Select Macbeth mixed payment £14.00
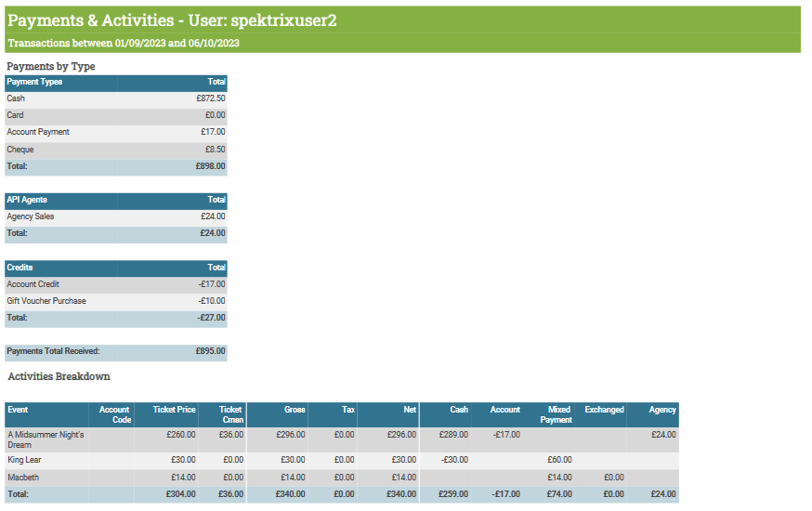The width and height of the screenshot is (812, 511). point(560,478)
